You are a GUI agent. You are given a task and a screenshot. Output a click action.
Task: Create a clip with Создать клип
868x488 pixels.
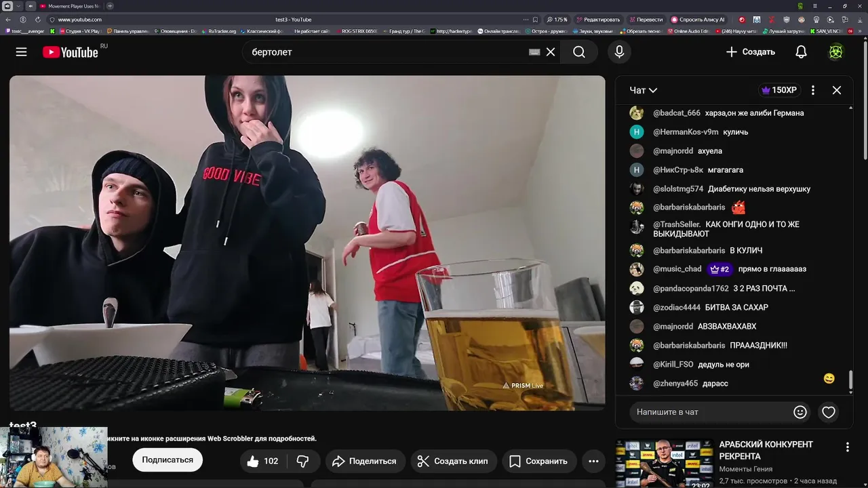tap(454, 461)
